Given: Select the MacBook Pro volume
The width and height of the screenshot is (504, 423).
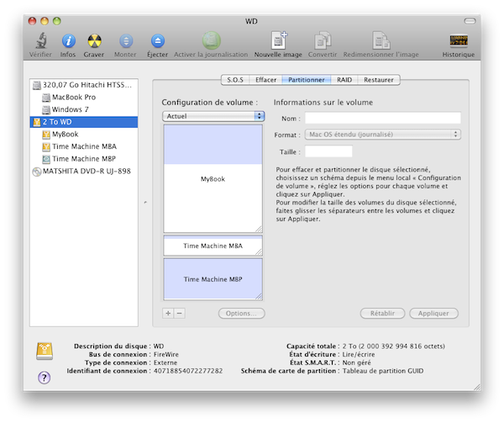Looking at the screenshot, I should (x=83, y=98).
